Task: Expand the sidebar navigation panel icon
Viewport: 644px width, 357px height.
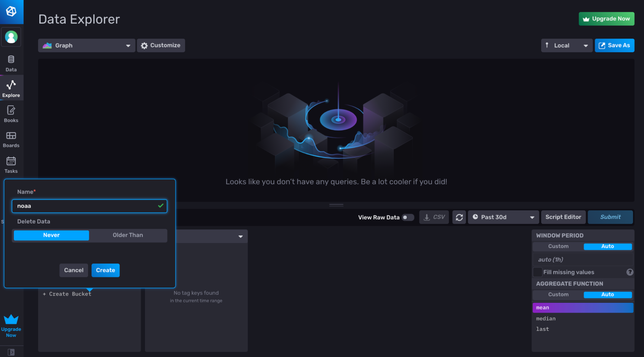Action: pos(11,352)
